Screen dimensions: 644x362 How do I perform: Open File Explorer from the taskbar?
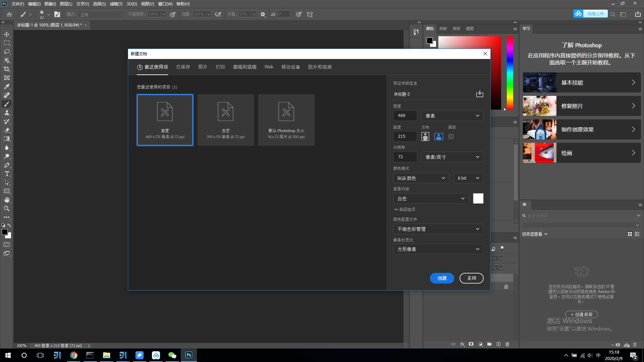coord(106,355)
